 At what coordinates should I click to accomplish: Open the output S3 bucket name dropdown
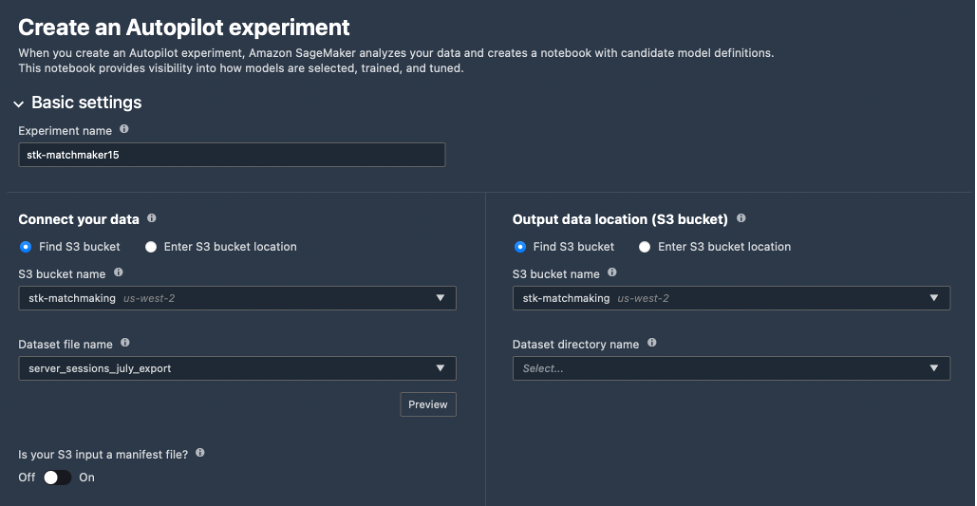[x=934, y=298]
